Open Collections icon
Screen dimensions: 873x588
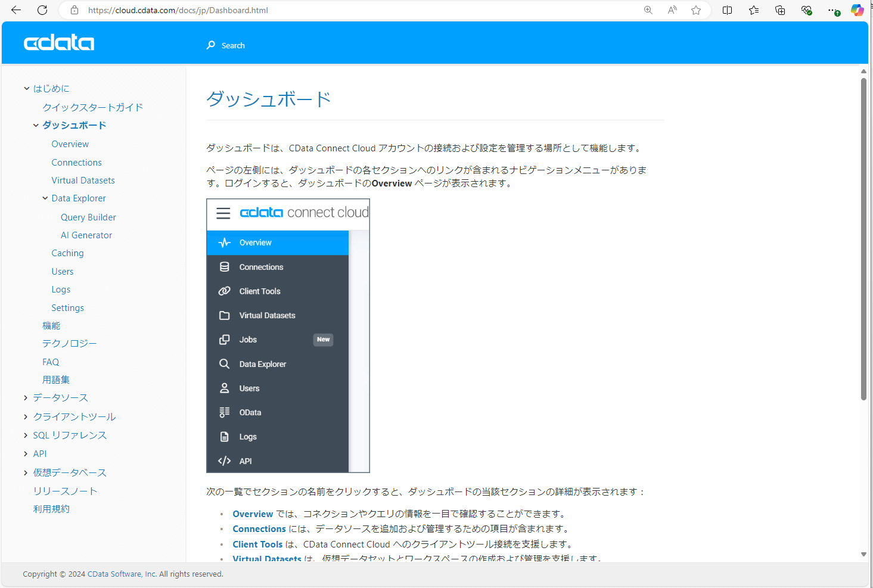click(780, 10)
